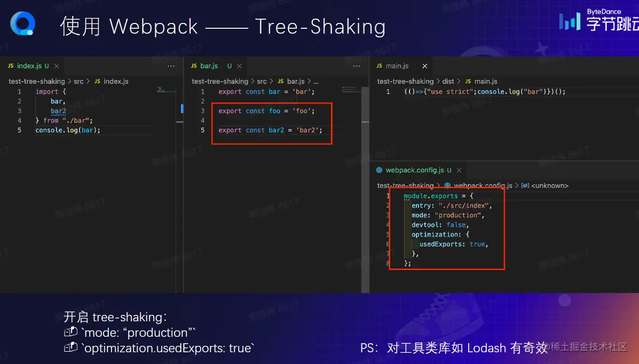Click the underlined 'bar2' import in index.js
This screenshot has height=364, width=639.
point(58,111)
